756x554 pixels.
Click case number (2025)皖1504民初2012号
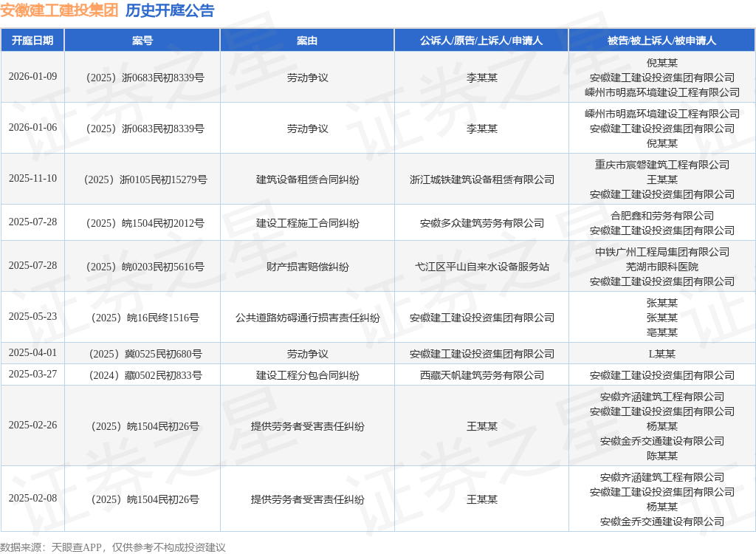tap(145, 223)
